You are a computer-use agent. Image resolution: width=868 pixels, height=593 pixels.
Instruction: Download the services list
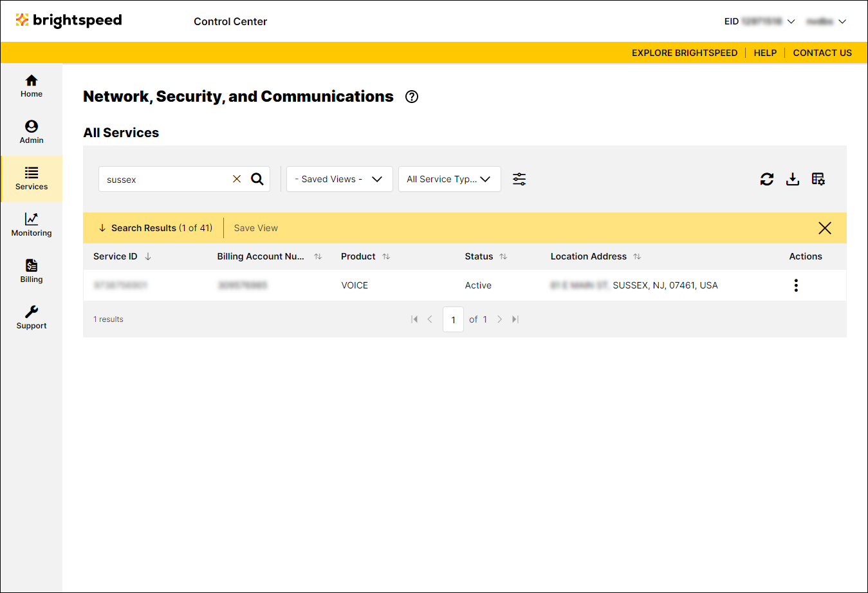point(793,179)
